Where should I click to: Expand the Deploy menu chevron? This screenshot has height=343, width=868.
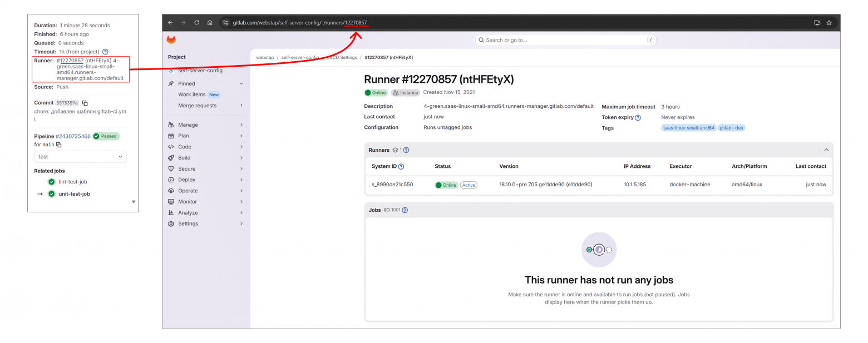click(241, 180)
